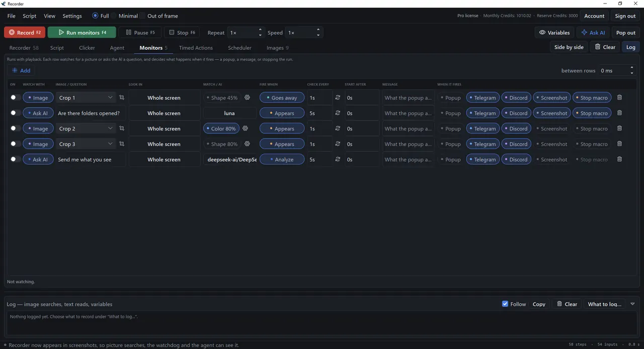Viewport: 644px width, 349px height.
Task: Click the repeat icon in Crop 1 row
Action: [x=338, y=98]
